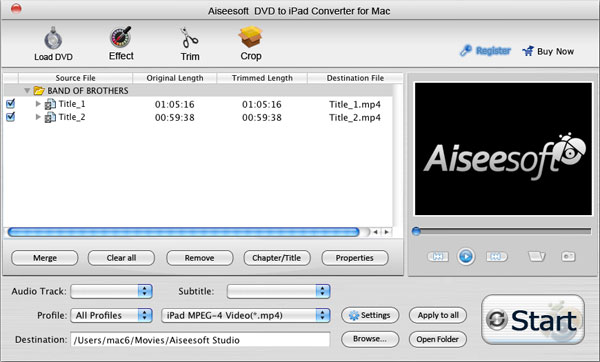600x362 pixels.
Task: Click the Browse... button
Action: coord(370,339)
